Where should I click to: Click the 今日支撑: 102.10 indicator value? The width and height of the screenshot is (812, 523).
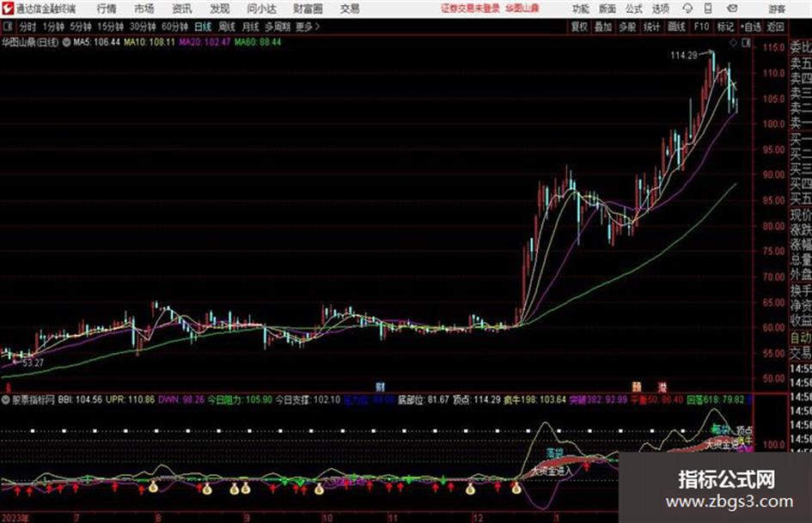(308, 399)
